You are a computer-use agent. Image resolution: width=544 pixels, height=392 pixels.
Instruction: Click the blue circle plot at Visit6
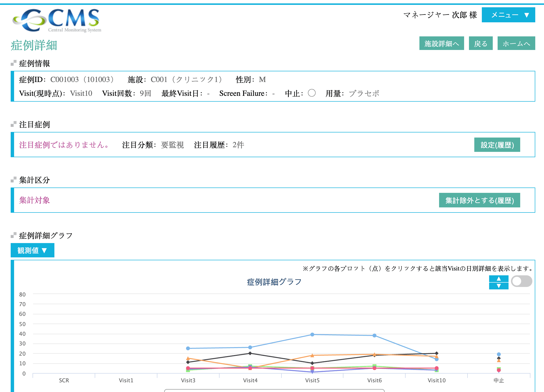point(374,335)
